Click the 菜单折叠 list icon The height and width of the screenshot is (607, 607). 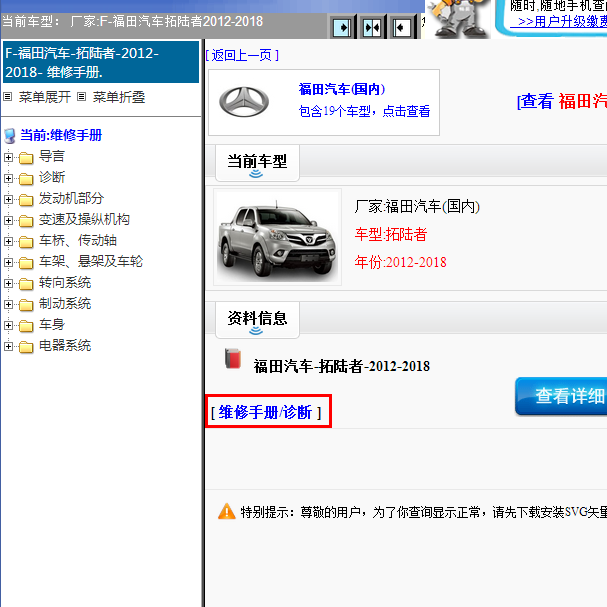point(81,96)
